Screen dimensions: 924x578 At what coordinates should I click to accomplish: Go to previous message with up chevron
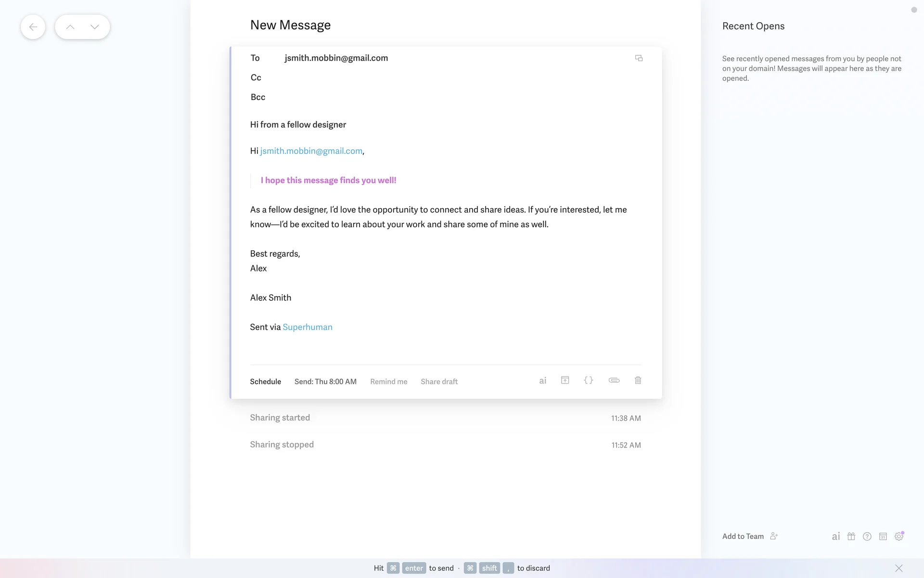coord(70,27)
